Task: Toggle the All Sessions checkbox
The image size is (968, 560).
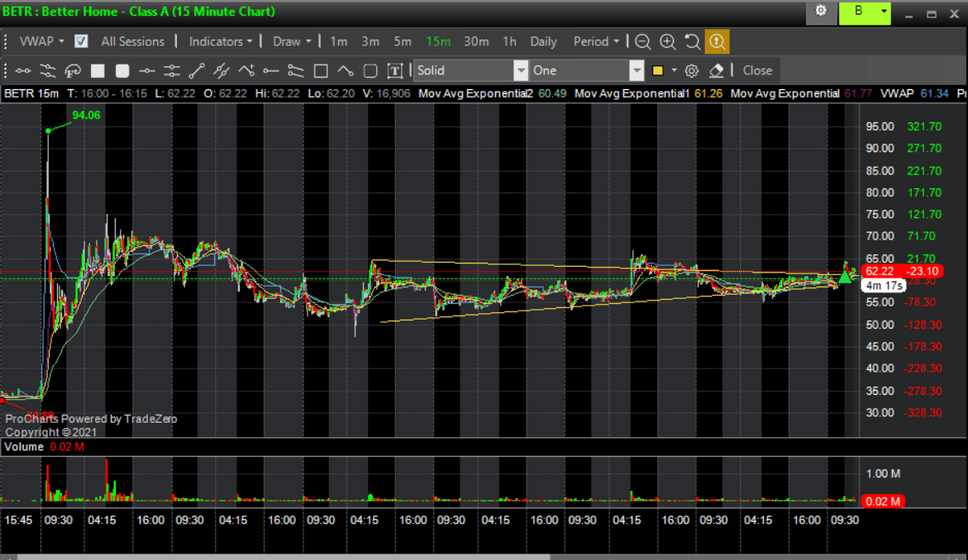Action: click(x=81, y=41)
